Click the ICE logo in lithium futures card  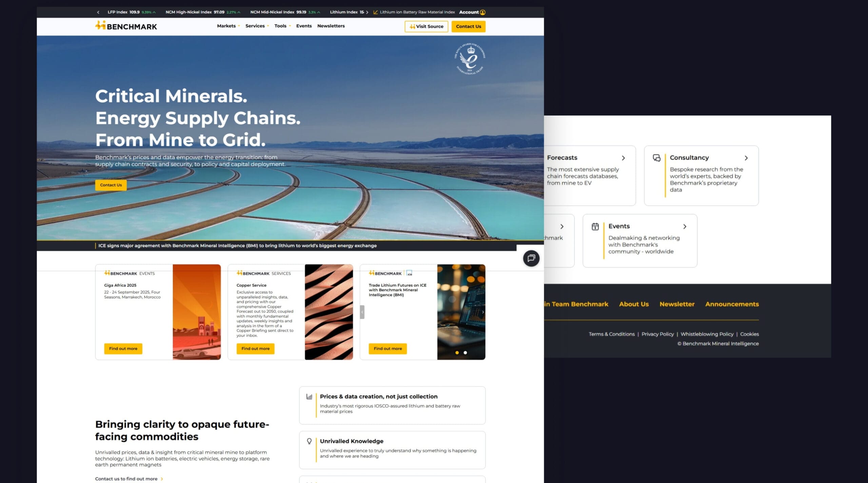pyautogui.click(x=409, y=273)
